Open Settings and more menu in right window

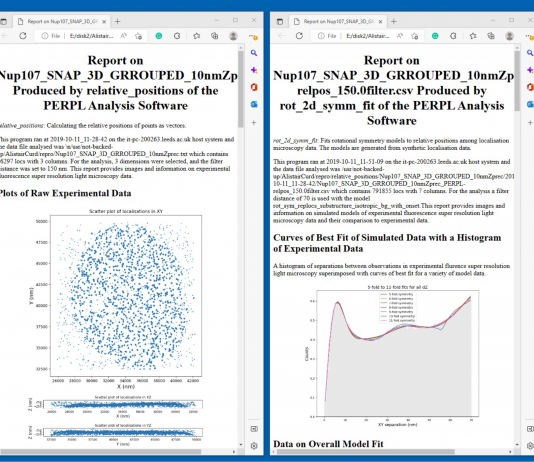coord(529,36)
